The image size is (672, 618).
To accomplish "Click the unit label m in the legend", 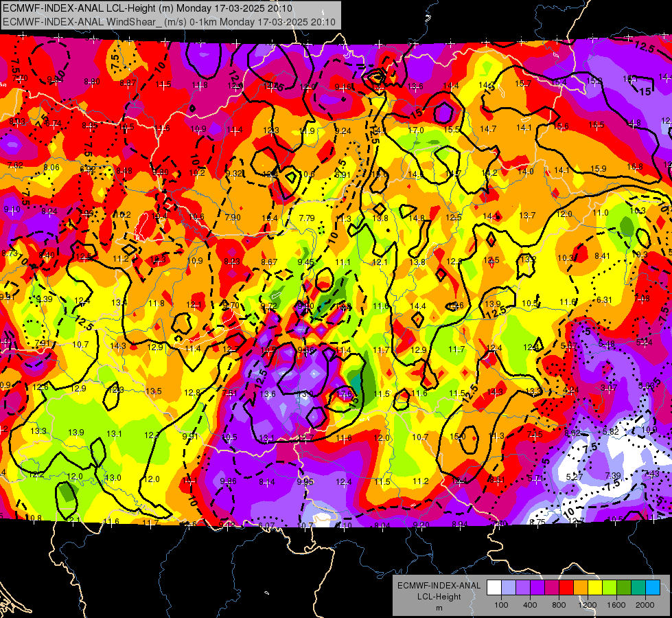I will [x=439, y=608].
